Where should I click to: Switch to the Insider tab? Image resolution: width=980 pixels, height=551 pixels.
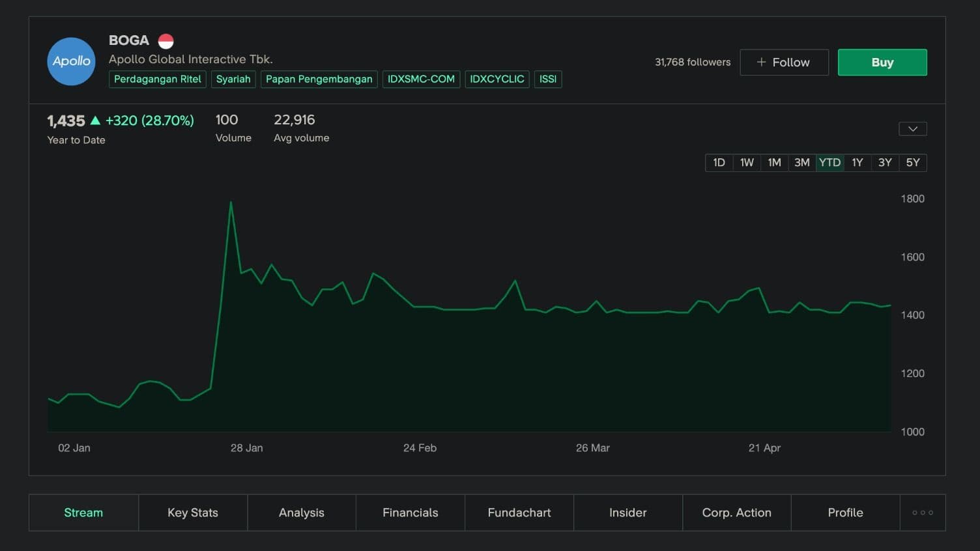tap(628, 513)
